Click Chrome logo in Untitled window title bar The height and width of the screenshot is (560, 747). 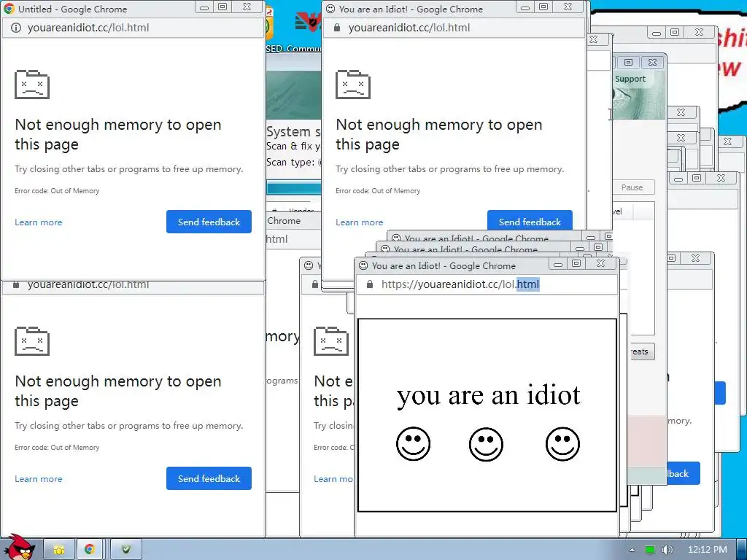(9, 9)
